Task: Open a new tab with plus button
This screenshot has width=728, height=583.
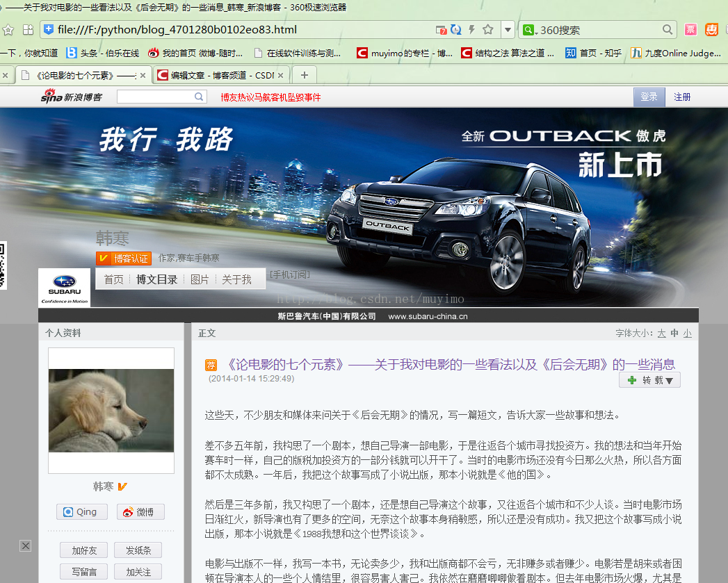Action: [x=305, y=75]
